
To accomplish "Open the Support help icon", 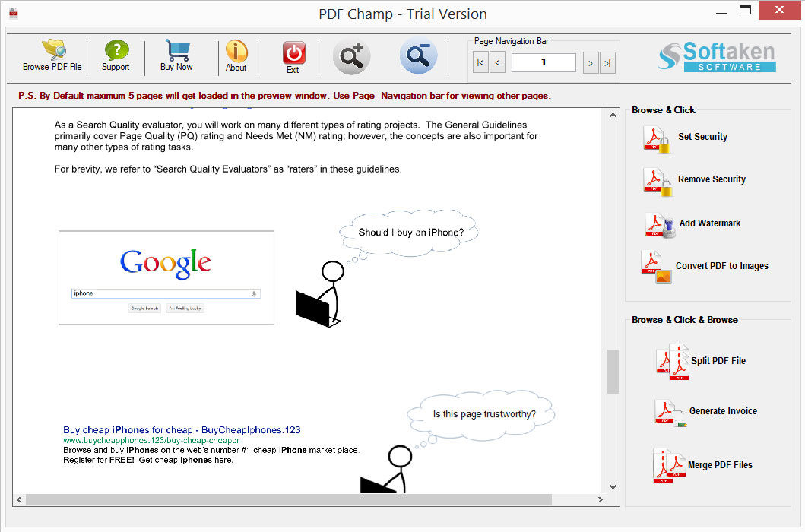I will (116, 52).
